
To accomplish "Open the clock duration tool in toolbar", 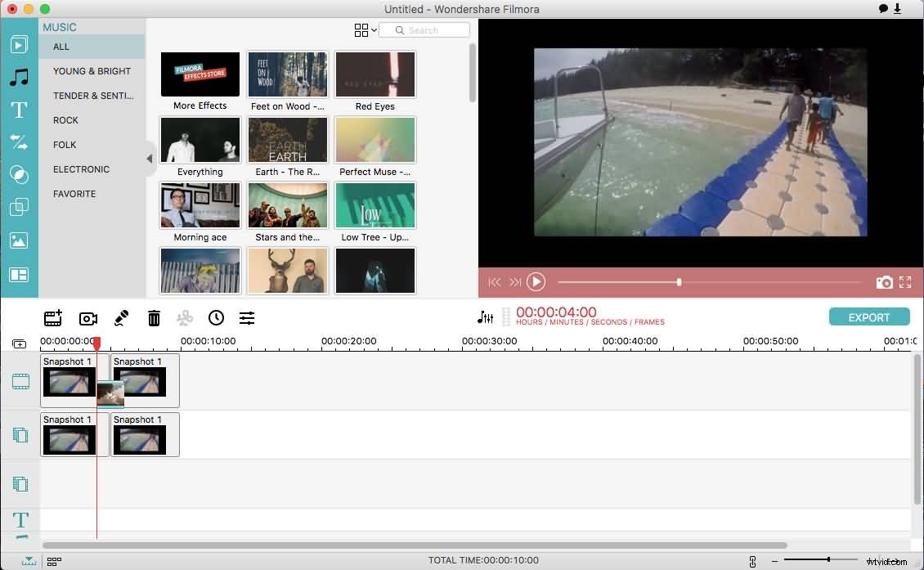I will pos(216,318).
